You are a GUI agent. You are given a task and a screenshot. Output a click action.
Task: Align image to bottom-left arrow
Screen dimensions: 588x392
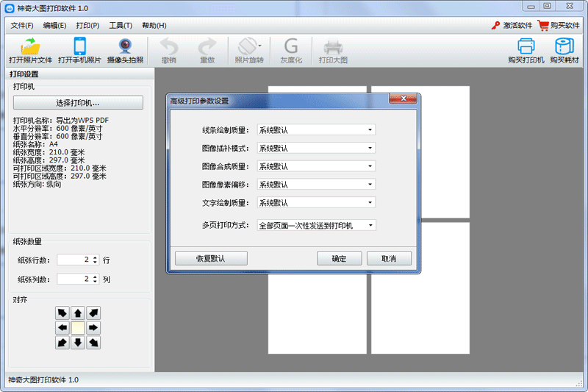pyautogui.click(x=62, y=343)
